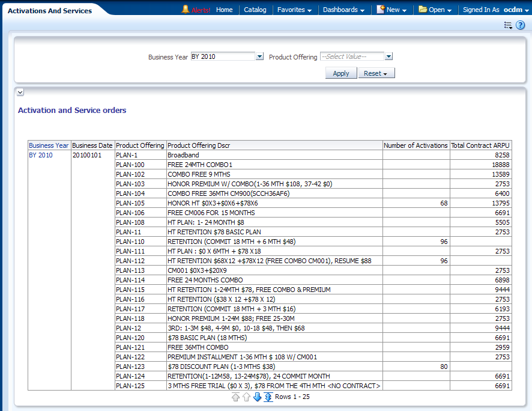Viewport: 532px width, 411px height.
Task: Open the page options menu icon
Action: coord(508,25)
